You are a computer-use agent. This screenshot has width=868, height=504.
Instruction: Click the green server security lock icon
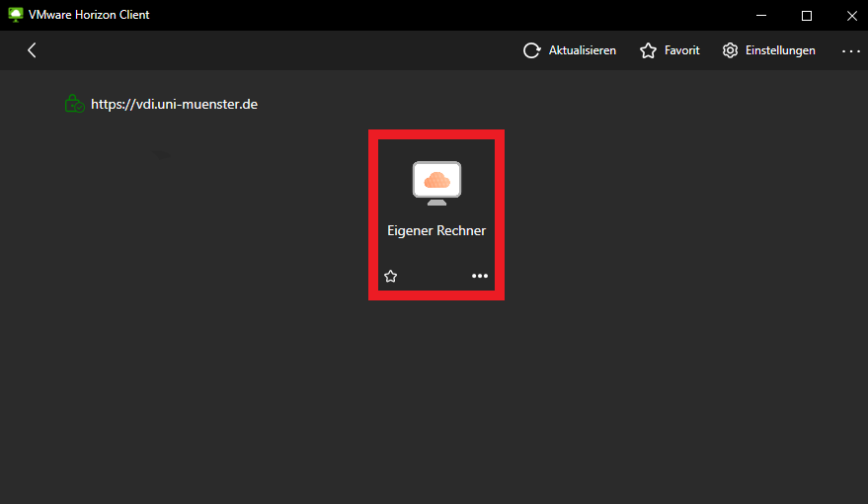tap(73, 103)
